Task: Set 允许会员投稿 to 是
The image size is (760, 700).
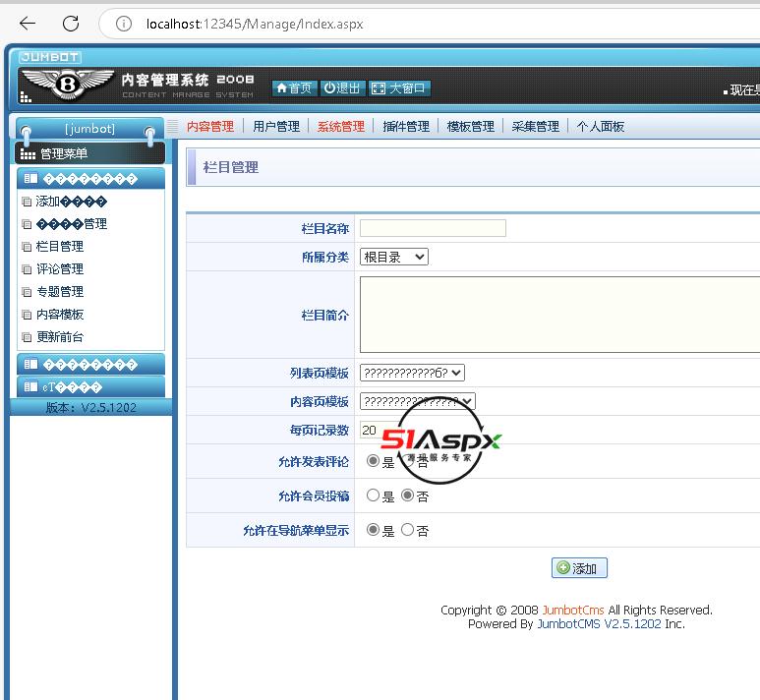Action: click(373, 495)
